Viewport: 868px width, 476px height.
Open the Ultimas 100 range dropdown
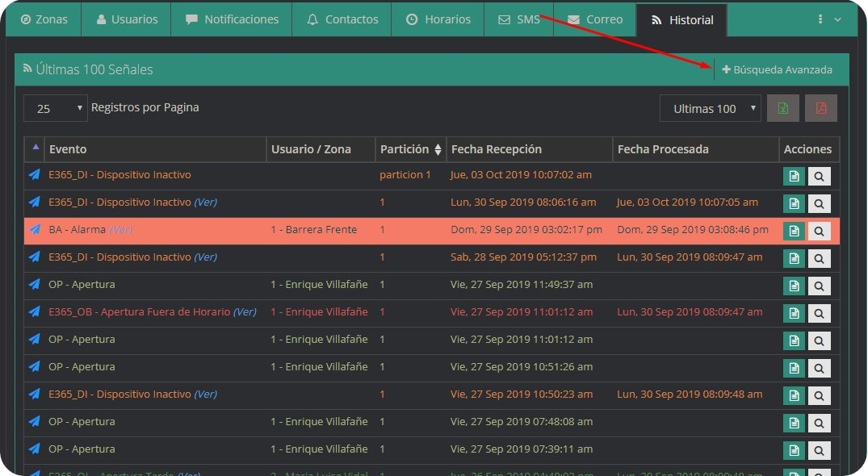pos(710,108)
